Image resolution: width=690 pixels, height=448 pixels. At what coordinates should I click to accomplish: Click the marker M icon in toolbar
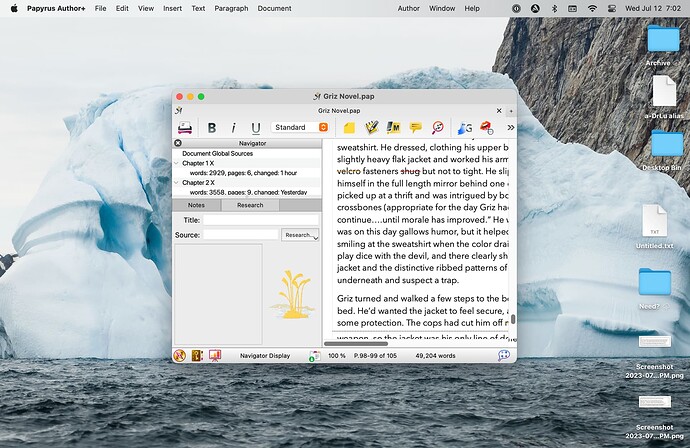click(393, 128)
